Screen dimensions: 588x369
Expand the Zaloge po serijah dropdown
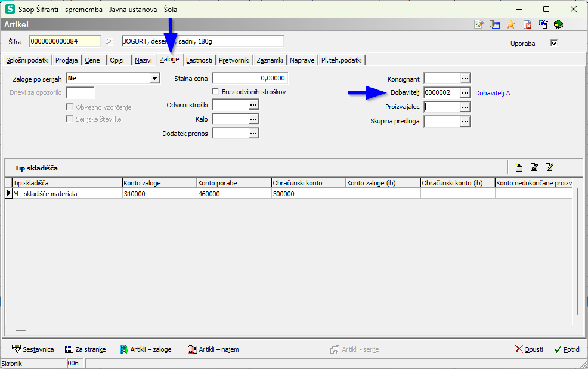click(x=154, y=78)
